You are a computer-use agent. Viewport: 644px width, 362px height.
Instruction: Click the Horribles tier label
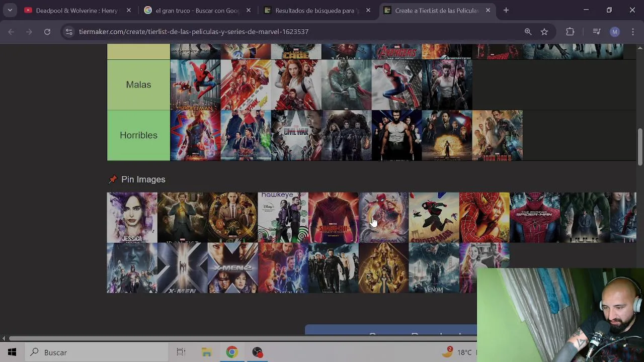(x=138, y=135)
